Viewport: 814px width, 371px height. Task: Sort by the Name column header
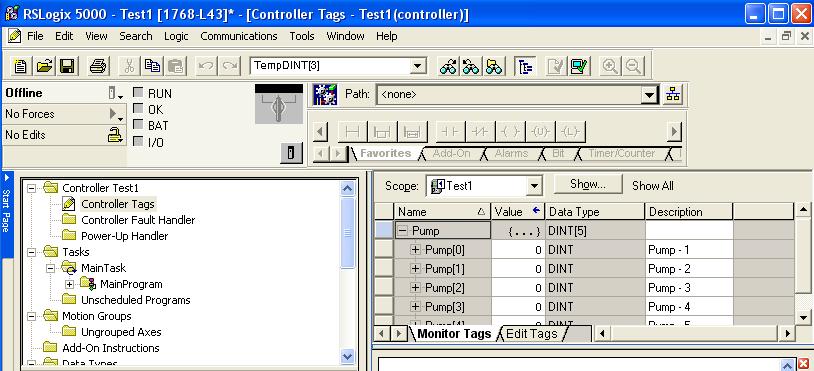[442, 212]
